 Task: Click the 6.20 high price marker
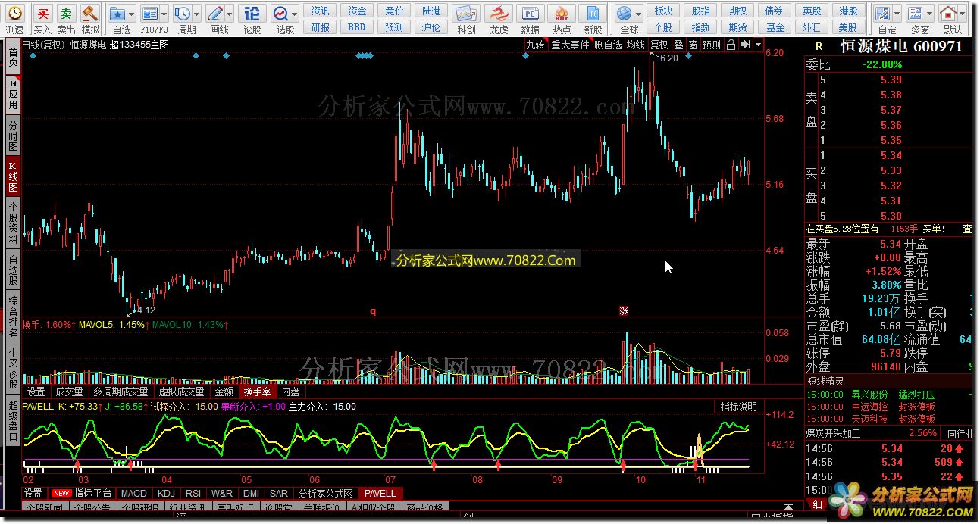[x=668, y=58]
